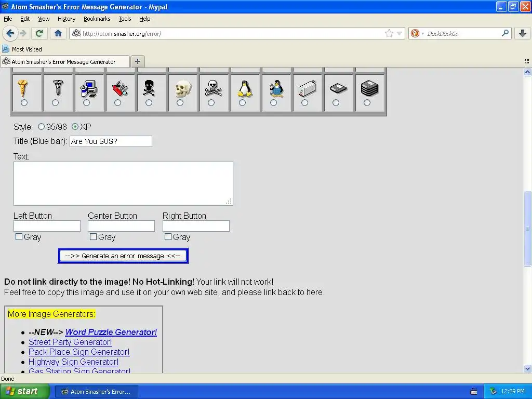Open the History menu
This screenshot has height=399, width=532.
point(66,19)
